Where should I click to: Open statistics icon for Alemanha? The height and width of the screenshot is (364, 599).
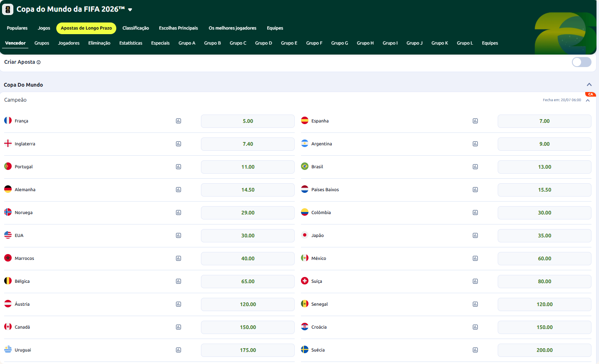178,190
